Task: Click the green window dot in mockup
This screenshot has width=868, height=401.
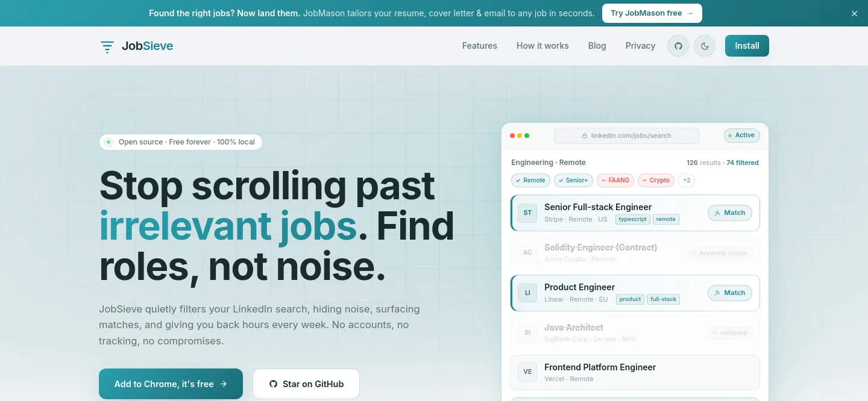Action: click(527, 135)
